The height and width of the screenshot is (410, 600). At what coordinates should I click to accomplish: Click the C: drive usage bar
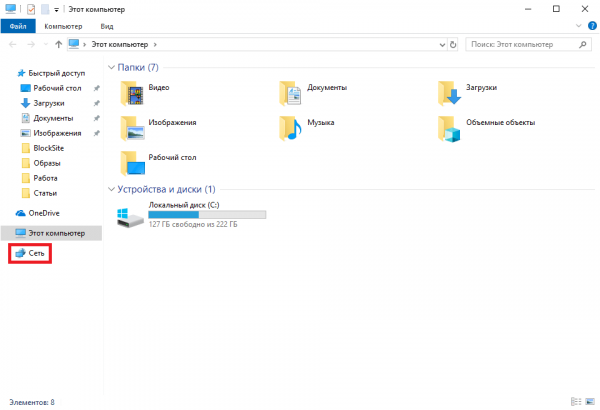(x=207, y=214)
